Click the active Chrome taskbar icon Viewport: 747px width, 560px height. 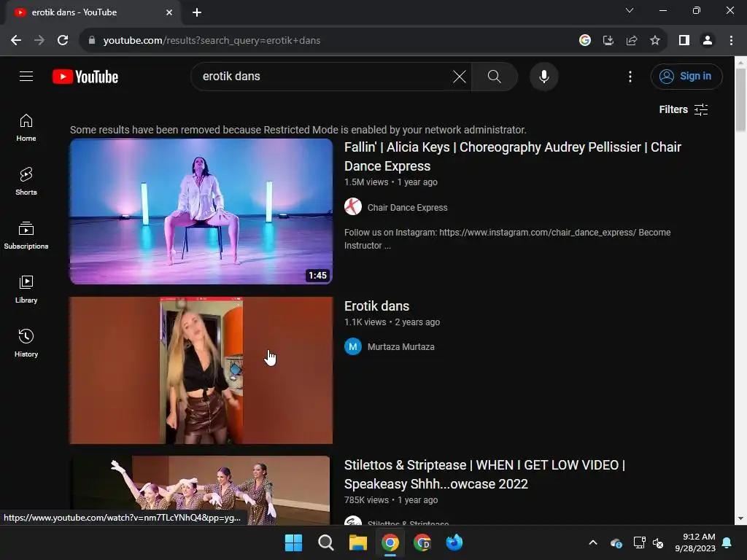[x=390, y=542]
